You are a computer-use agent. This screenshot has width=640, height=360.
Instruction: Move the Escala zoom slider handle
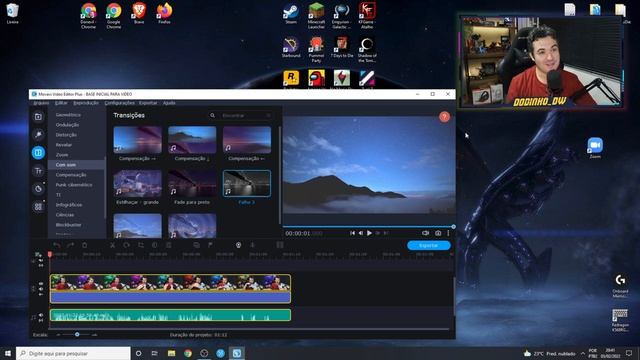click(77, 335)
